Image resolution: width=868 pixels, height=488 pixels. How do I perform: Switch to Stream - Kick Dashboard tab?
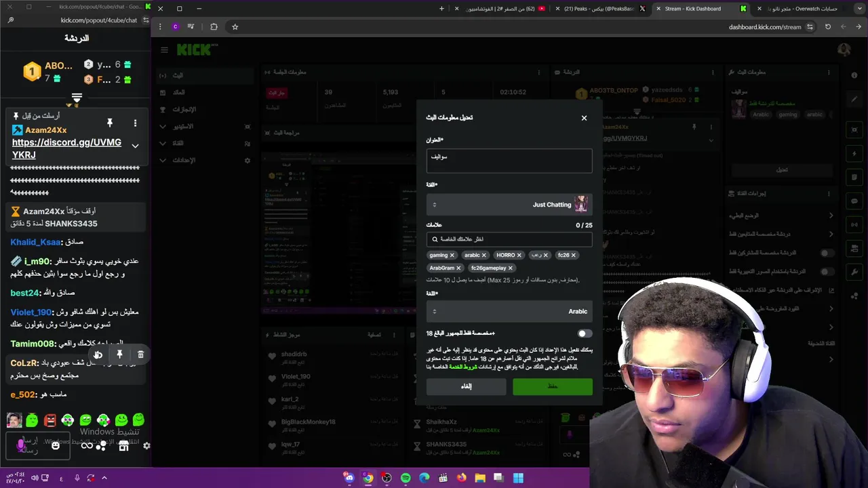(700, 9)
